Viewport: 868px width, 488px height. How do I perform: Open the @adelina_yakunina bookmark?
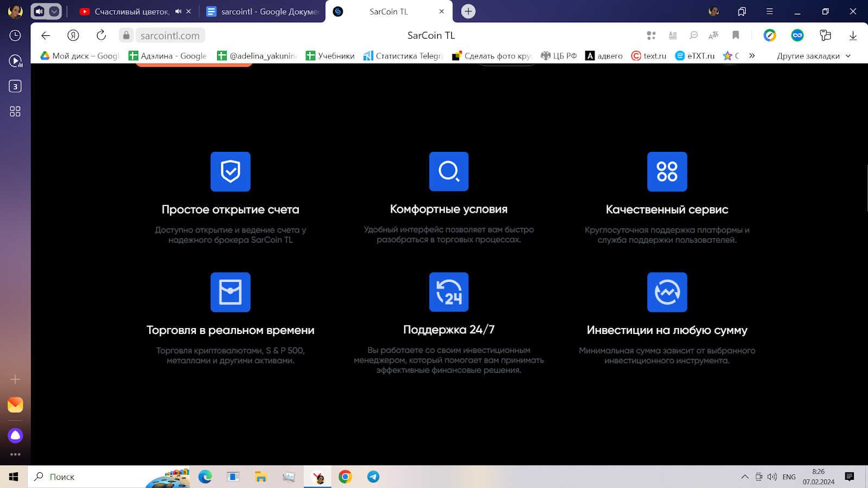(x=257, y=56)
